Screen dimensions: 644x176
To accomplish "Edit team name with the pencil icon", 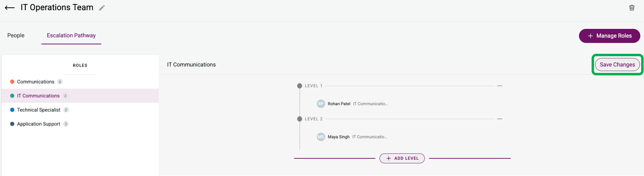I will [102, 8].
